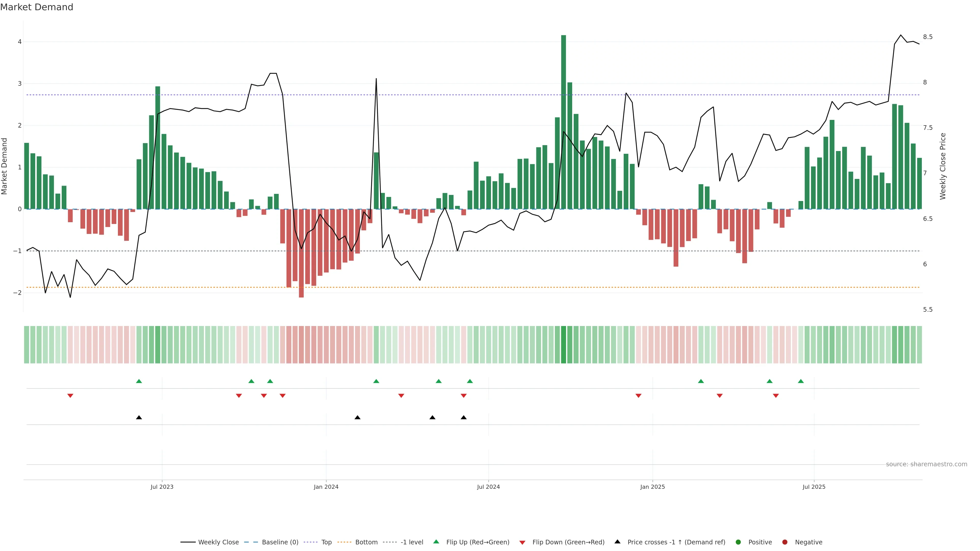Click the rightmost green flip-up triangle marker
The width and height of the screenshot is (980, 551).
[x=801, y=381]
